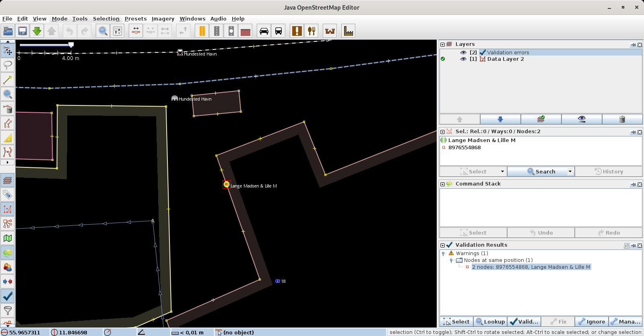Click the Restaurant fork-and-knife preset icon
This screenshot has height=336, width=644.
pos(312,31)
